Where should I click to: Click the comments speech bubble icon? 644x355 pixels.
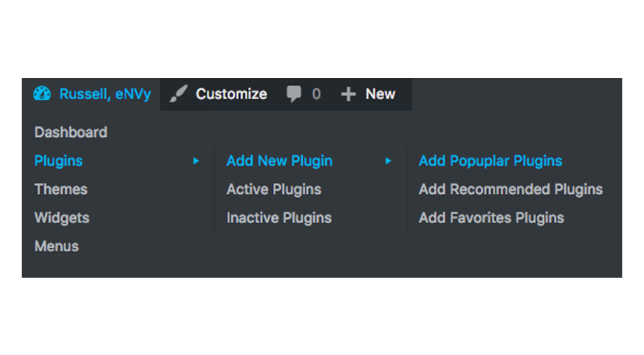click(x=294, y=94)
